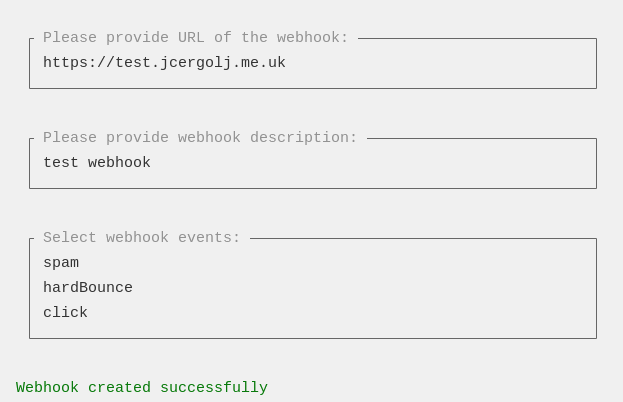
Task: Click 'me.uk' at the URL's end
Action: pyautogui.click(x=263, y=63)
